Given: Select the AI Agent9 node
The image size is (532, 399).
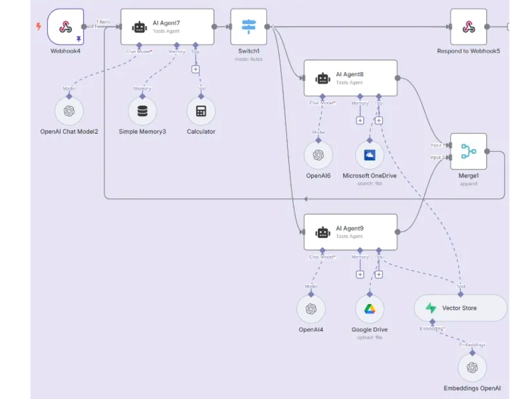Looking at the screenshot, I should coord(350,232).
